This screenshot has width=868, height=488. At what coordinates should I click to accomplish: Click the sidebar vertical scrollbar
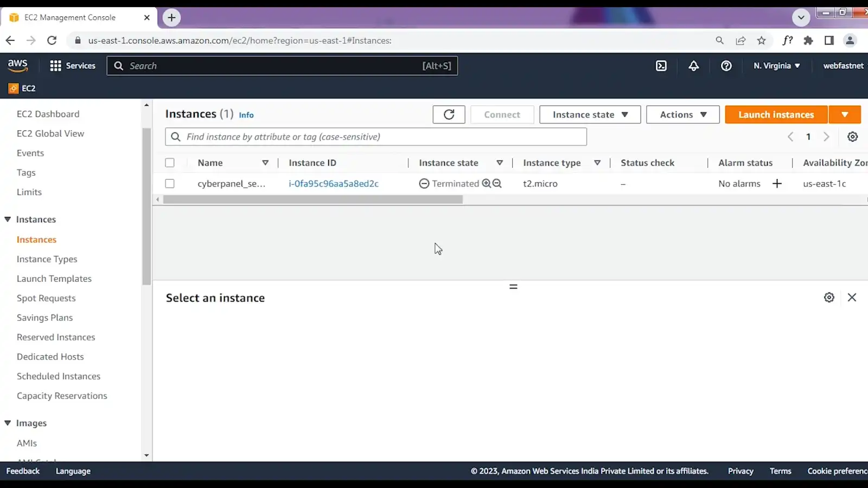tap(146, 206)
